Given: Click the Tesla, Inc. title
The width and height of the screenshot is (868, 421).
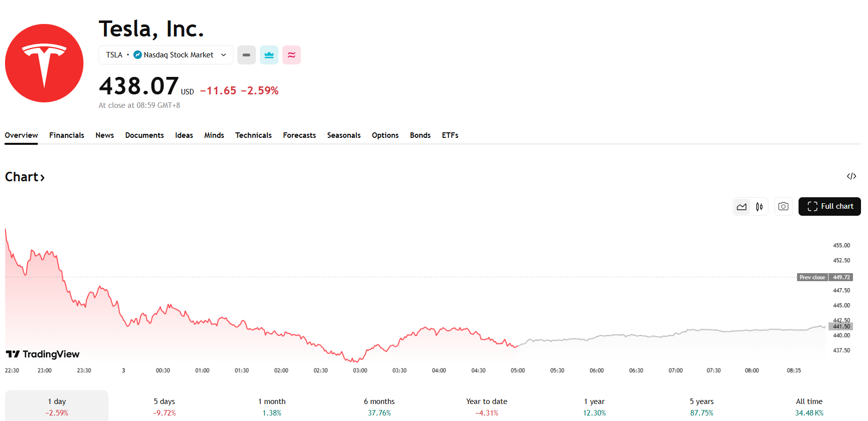Looking at the screenshot, I should click(151, 29).
